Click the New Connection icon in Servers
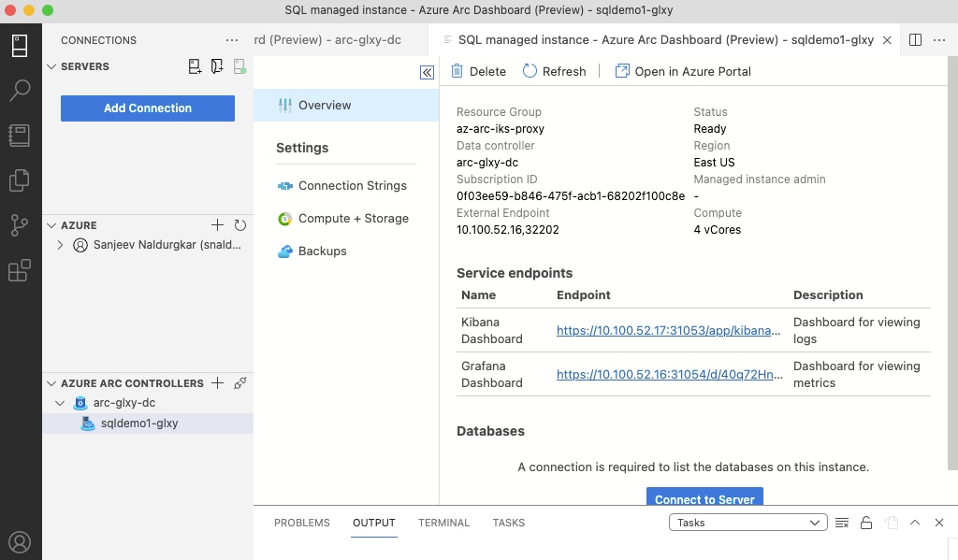Viewport: 958px width, 560px height. (195, 66)
